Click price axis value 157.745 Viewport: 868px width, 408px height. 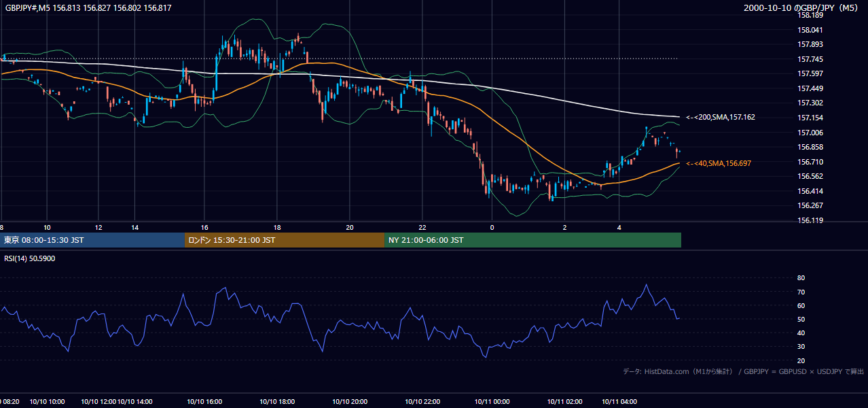pyautogui.click(x=810, y=59)
